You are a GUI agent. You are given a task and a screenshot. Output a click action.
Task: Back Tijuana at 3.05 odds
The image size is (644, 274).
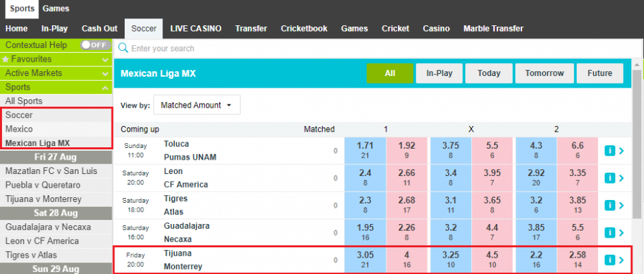point(365,260)
